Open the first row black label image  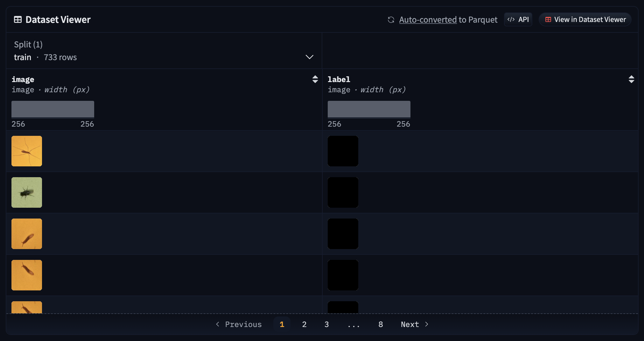[343, 151]
